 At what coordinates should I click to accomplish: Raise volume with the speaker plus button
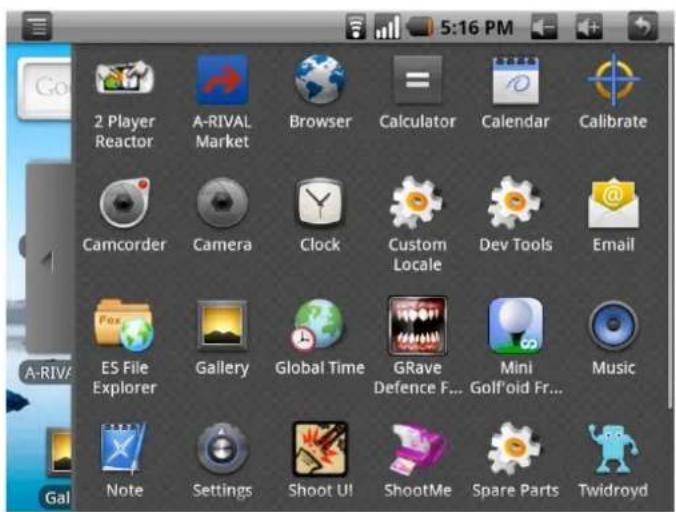click(589, 27)
